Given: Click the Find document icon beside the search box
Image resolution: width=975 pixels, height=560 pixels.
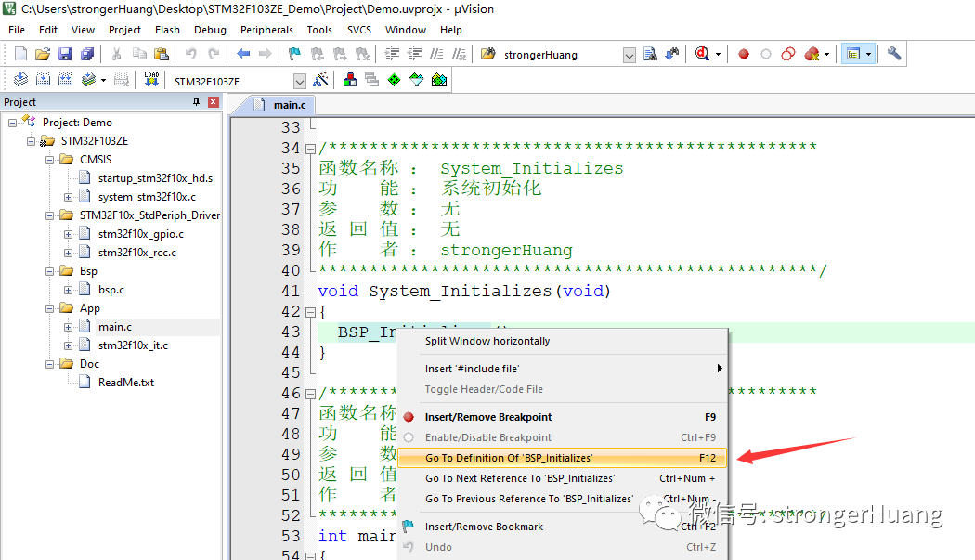Looking at the screenshot, I should [650, 54].
